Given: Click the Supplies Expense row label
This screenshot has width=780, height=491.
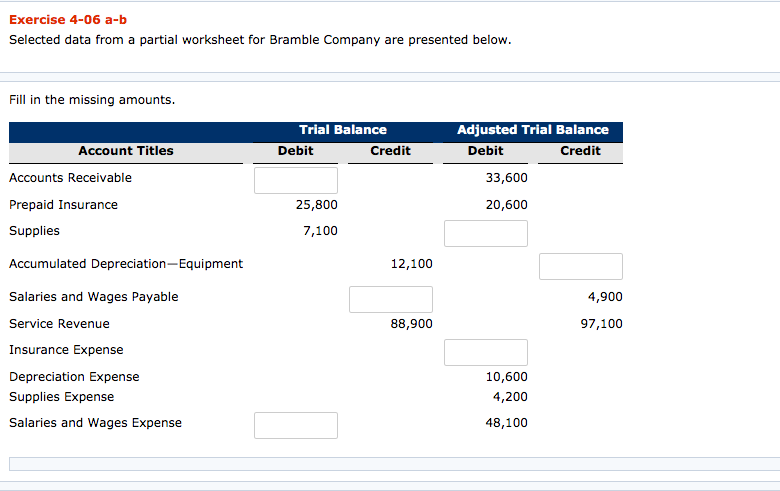Looking at the screenshot, I should [62, 396].
